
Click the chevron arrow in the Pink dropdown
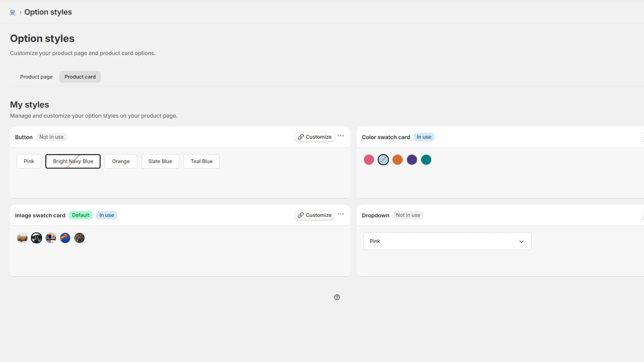coord(521,242)
